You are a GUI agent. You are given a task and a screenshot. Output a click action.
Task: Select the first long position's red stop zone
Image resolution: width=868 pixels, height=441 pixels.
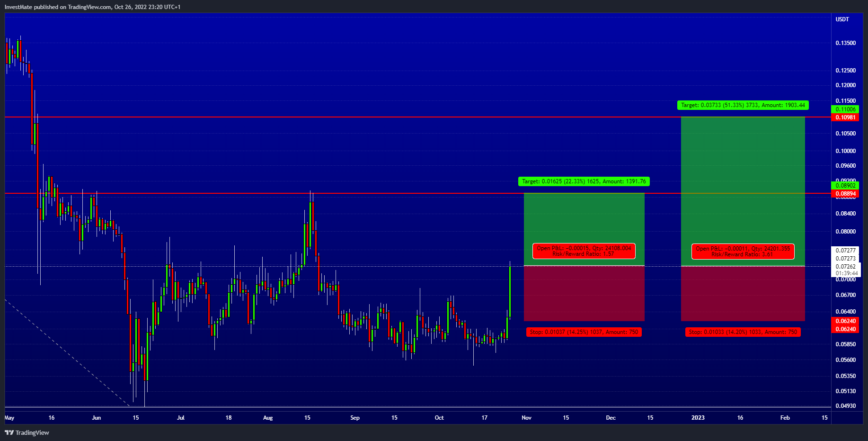584,293
